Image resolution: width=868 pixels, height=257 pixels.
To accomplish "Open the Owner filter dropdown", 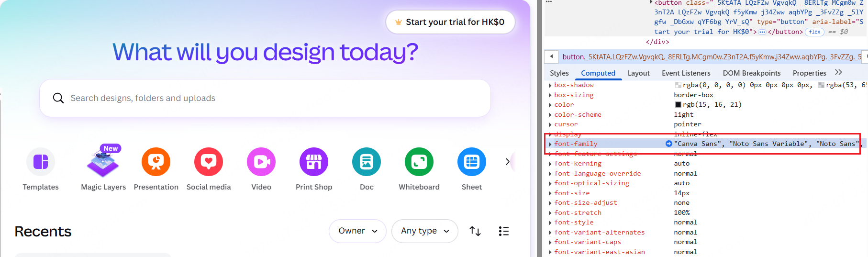I will (357, 231).
